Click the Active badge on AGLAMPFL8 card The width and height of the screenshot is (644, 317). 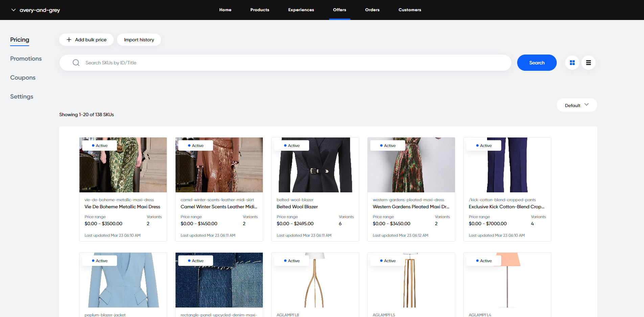tap(292, 261)
